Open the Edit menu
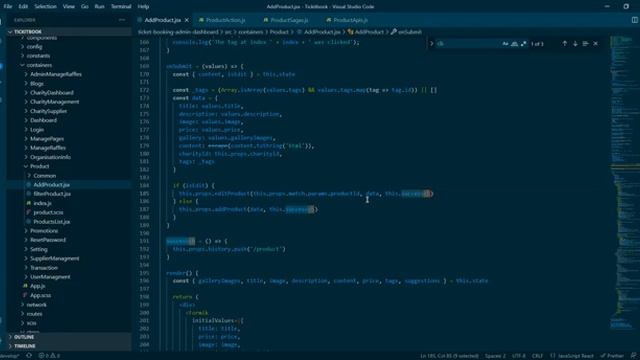Viewport: 640px width, 360px height. point(23,7)
